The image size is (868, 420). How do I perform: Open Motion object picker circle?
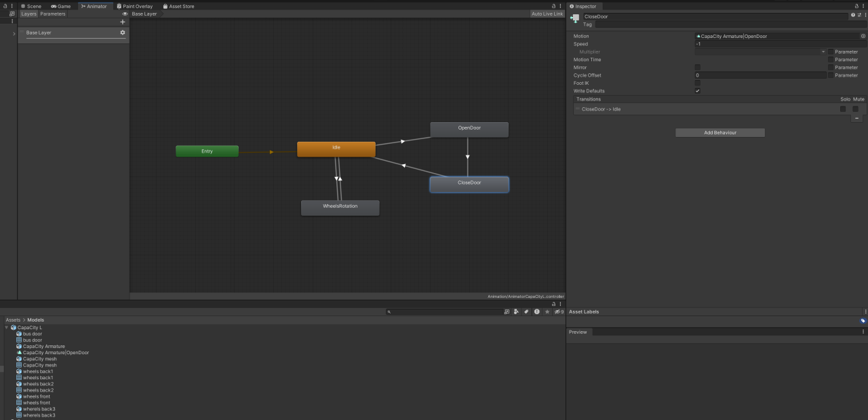[x=863, y=36]
